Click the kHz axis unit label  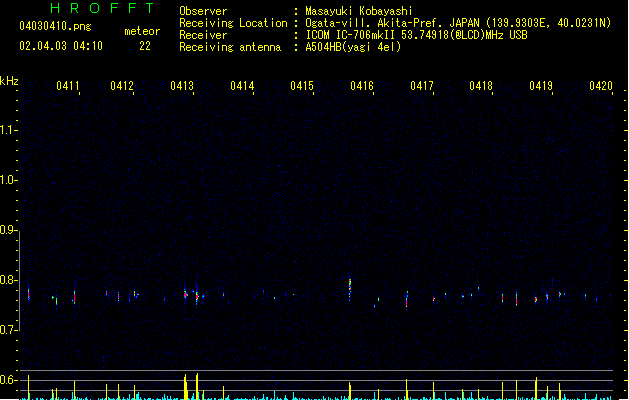coord(9,81)
